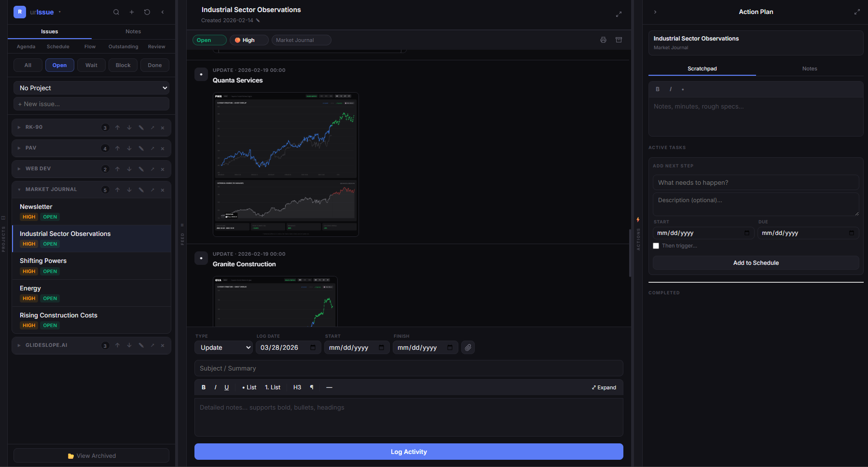Enable the 'Then trigger...' checkbox
Image resolution: width=868 pixels, height=467 pixels.
click(656, 246)
